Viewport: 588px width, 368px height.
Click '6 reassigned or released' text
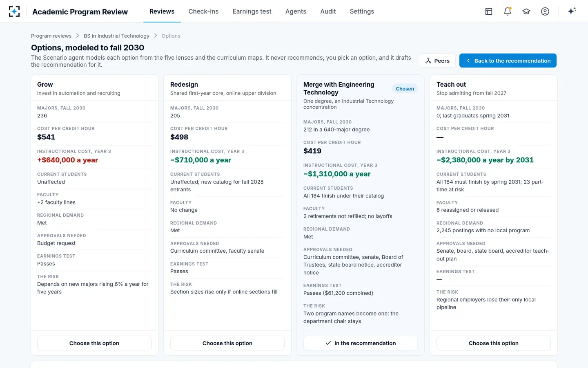click(468, 210)
